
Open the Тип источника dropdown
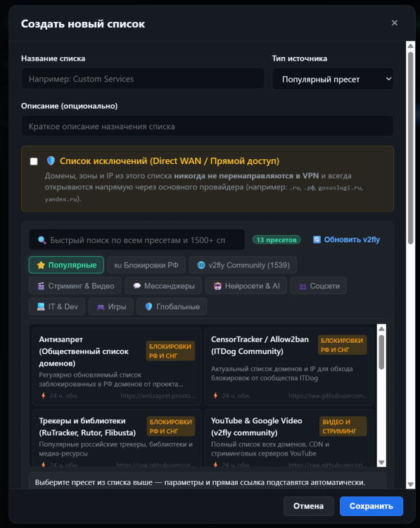[333, 79]
